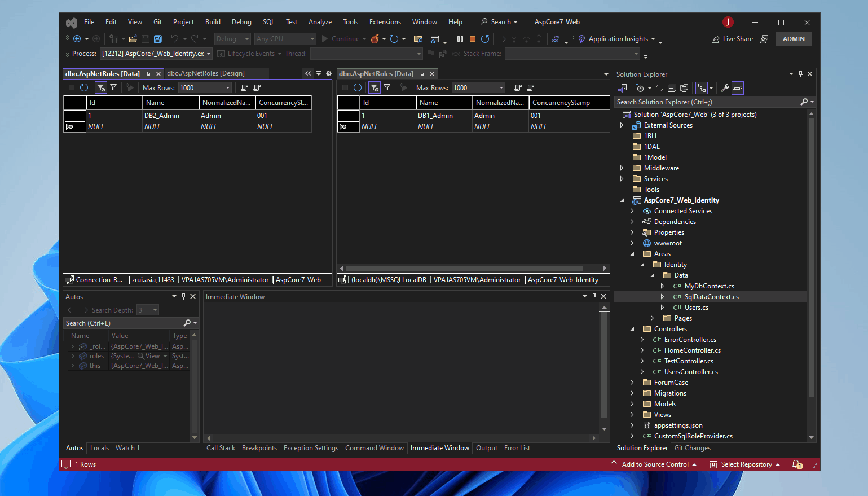Click the Hot Reload flame icon
Screen dimensions: 868x496
pos(374,39)
